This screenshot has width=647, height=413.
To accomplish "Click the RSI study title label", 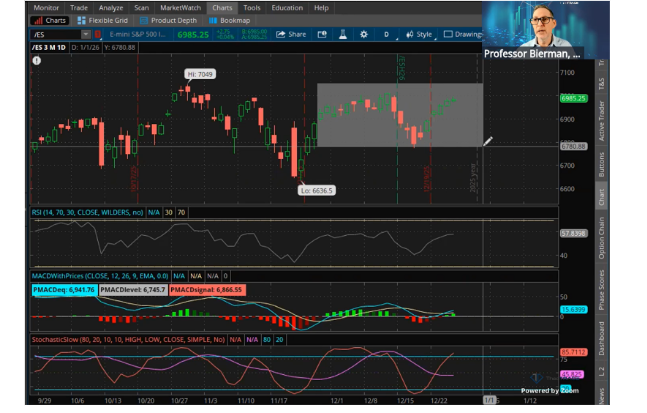I will (x=87, y=212).
